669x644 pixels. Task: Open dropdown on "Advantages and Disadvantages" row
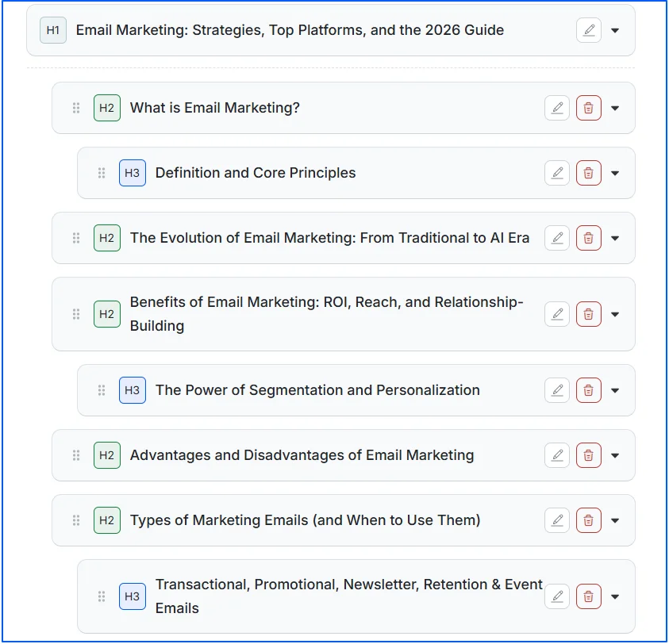[617, 455]
